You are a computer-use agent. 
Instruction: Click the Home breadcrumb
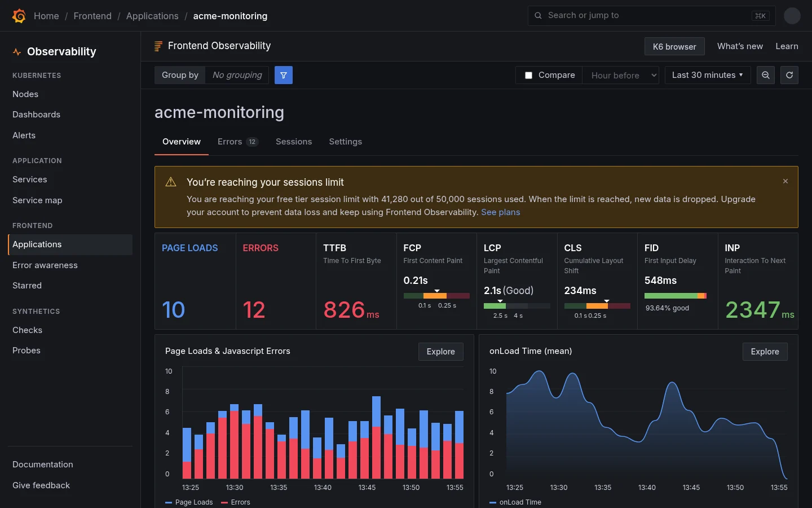(46, 16)
